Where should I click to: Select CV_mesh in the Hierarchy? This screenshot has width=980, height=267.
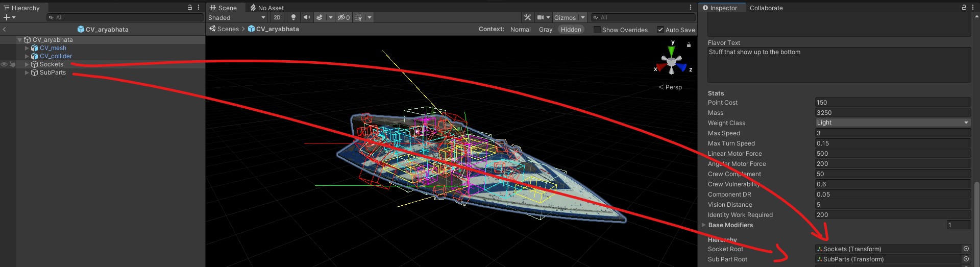[x=53, y=48]
